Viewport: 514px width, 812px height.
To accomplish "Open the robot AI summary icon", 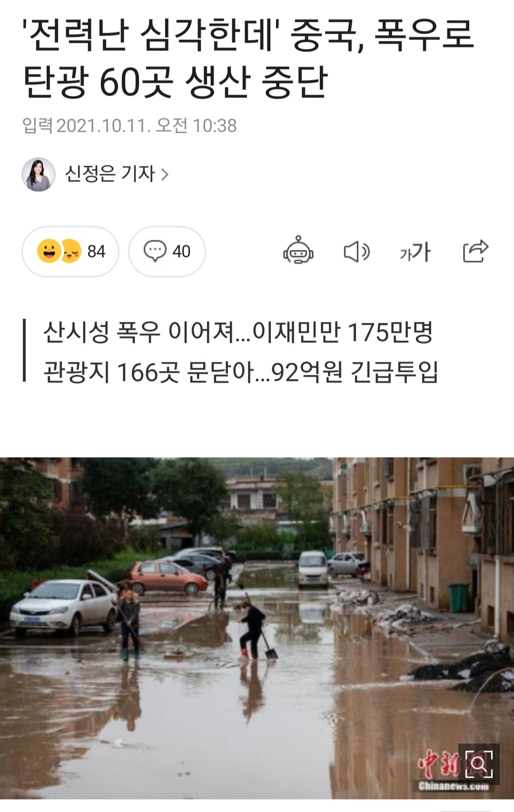I will [x=298, y=251].
